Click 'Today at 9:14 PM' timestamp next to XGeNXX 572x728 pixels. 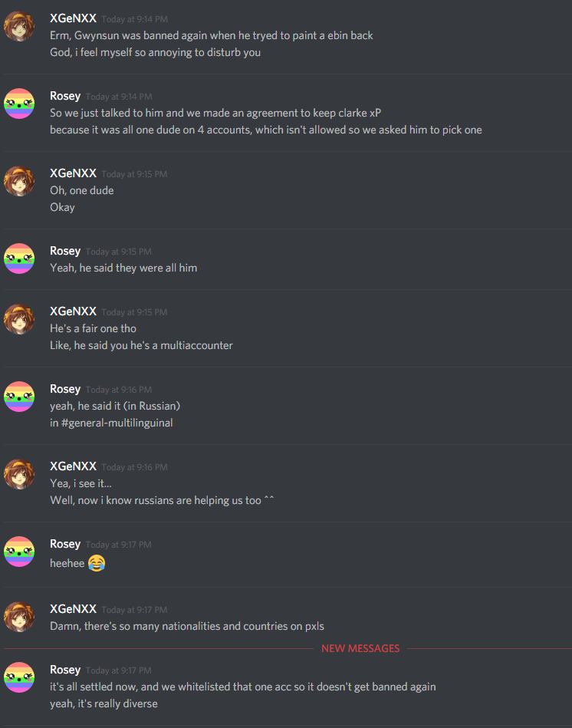(x=134, y=19)
